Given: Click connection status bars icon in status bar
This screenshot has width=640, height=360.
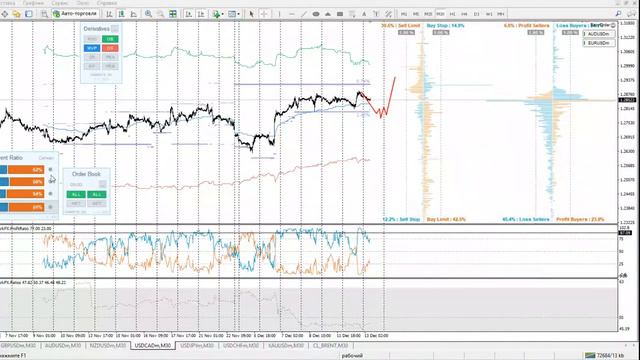Looking at the screenshot, I should [x=590, y=356].
